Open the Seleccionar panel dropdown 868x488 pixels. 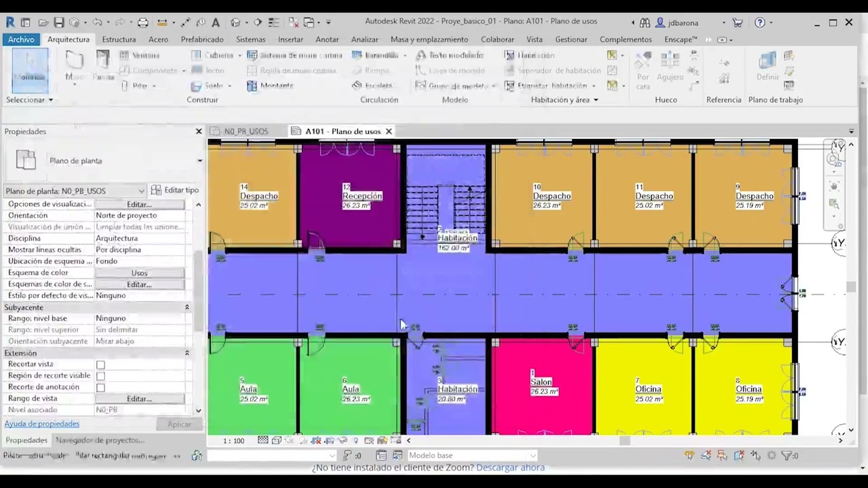click(30, 100)
